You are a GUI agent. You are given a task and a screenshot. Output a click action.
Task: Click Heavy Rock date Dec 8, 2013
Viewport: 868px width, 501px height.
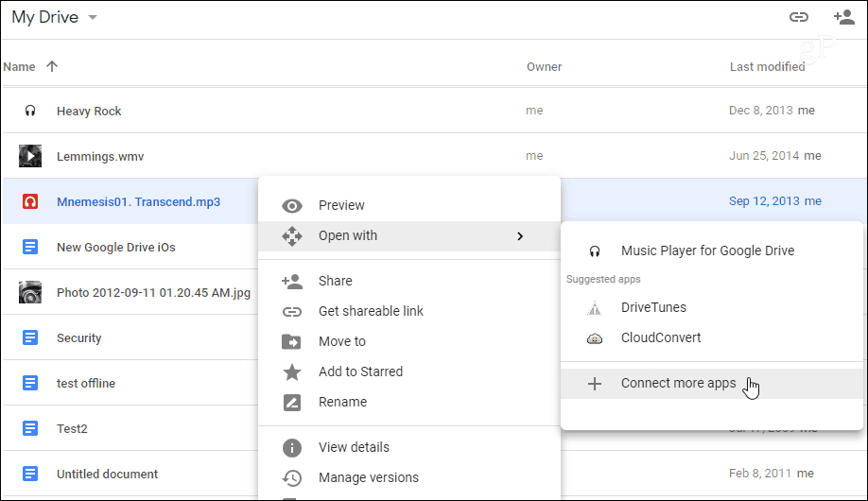click(x=760, y=111)
